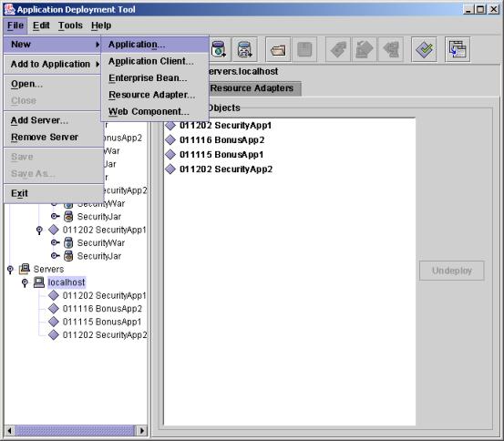Click the Servers computer-folder icon in the tree
This screenshot has height=441, width=504.
pyautogui.click(x=25, y=269)
